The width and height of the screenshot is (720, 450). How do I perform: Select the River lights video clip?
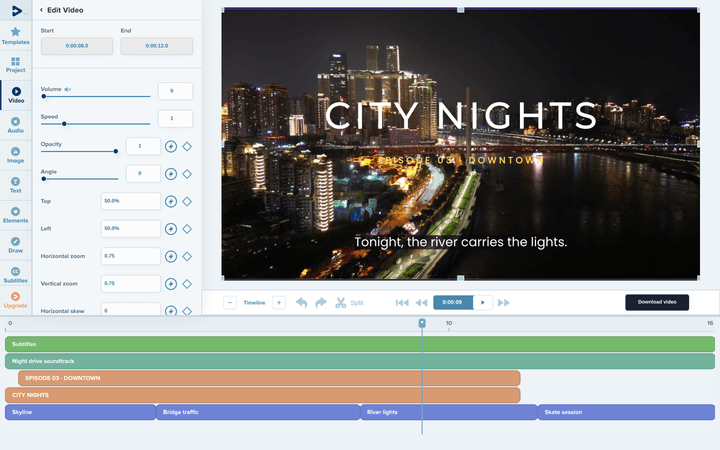pos(449,412)
